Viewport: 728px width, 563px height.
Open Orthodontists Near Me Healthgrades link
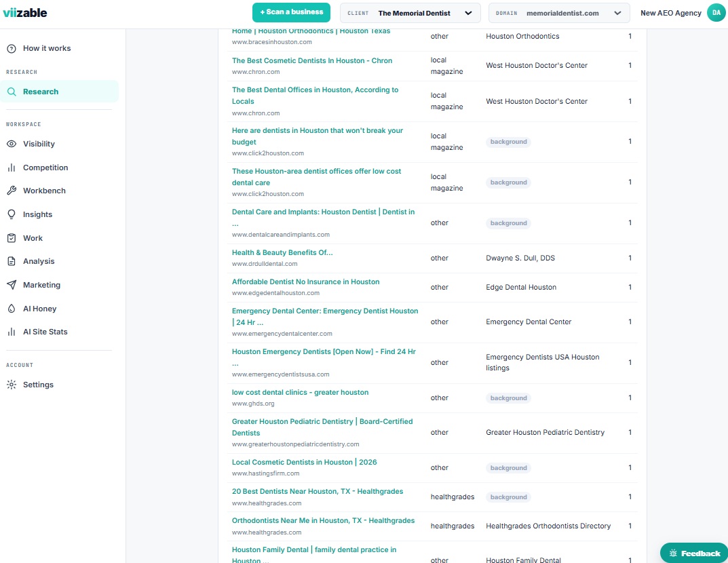click(x=323, y=521)
